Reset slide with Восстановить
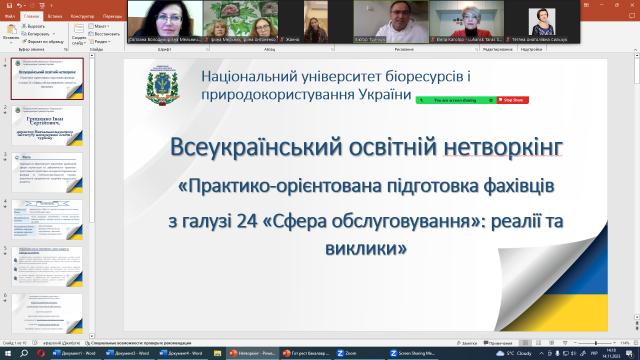 tap(104, 34)
